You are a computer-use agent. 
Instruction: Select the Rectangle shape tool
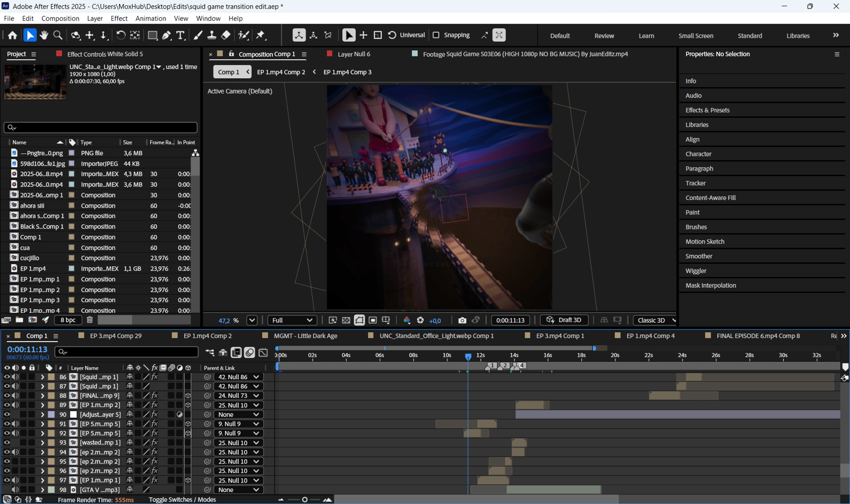click(x=152, y=35)
